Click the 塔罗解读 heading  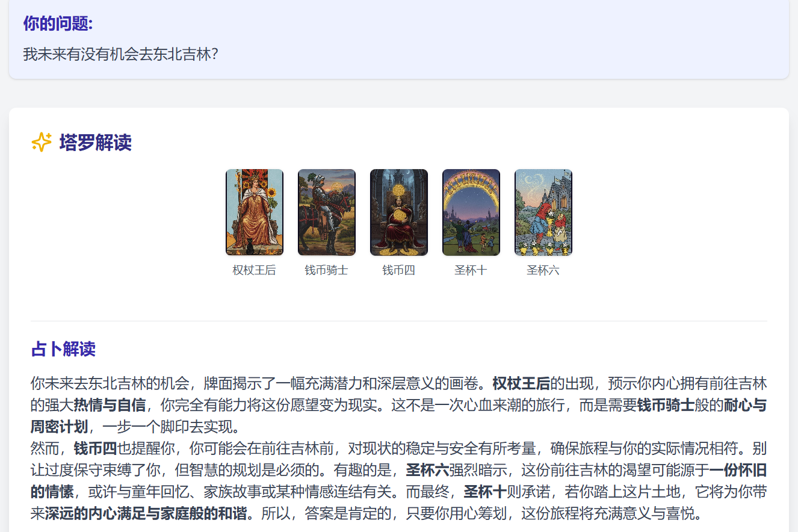96,143
